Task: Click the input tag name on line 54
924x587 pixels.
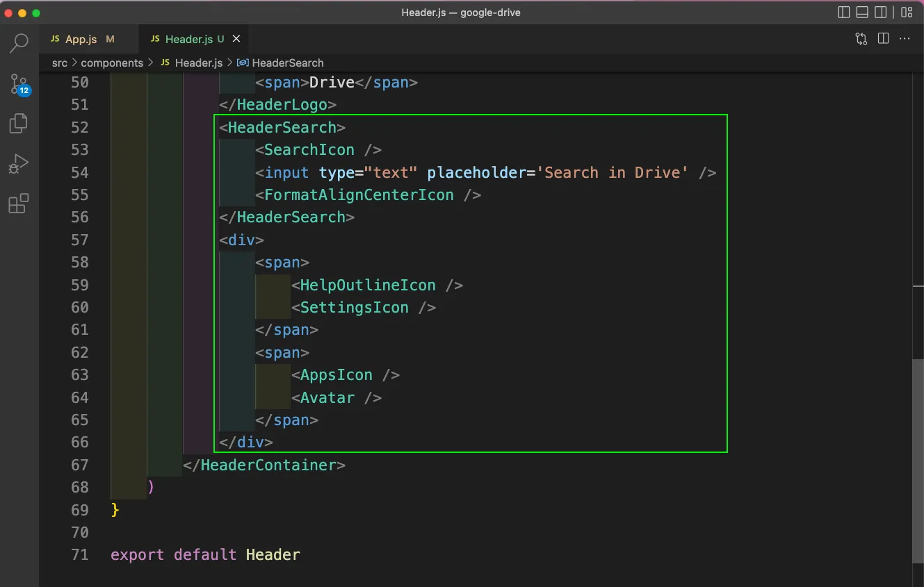Action: pyautogui.click(x=286, y=172)
